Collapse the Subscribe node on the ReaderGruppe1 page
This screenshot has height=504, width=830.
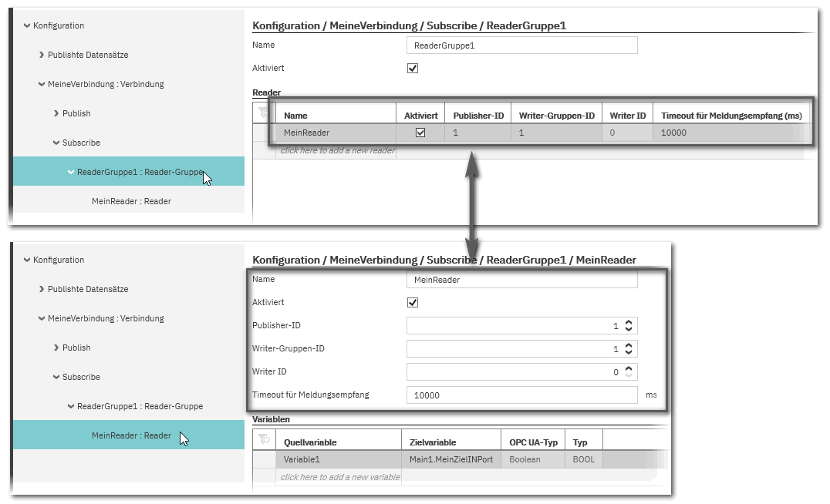point(56,143)
